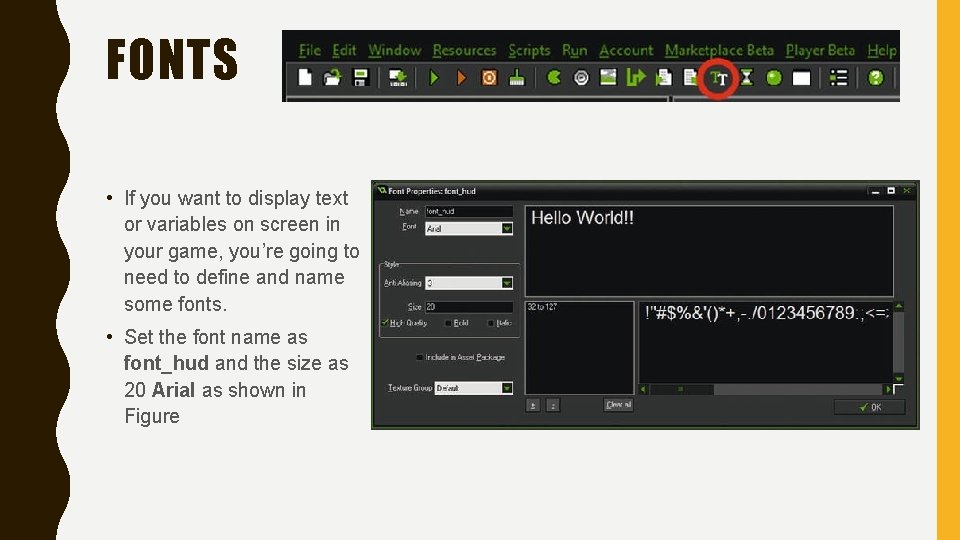This screenshot has width=960, height=540.
Task: Open game settings list icon
Action: pyautogui.click(x=838, y=78)
